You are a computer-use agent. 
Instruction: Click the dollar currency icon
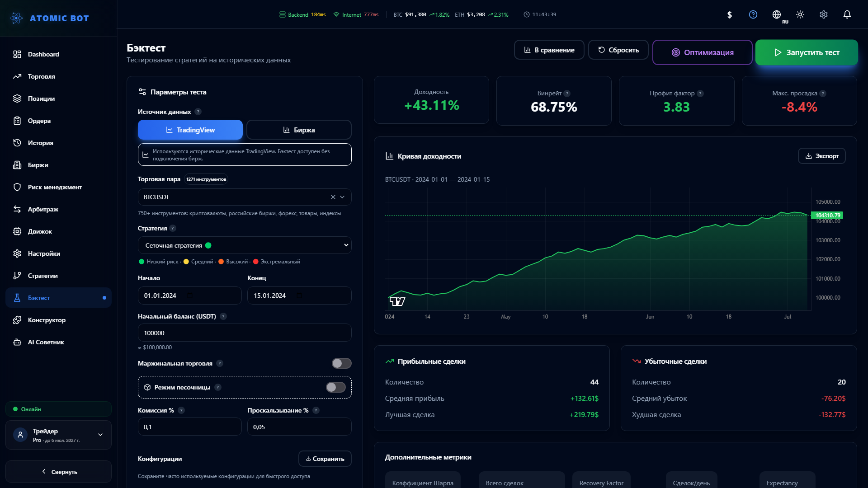click(730, 14)
